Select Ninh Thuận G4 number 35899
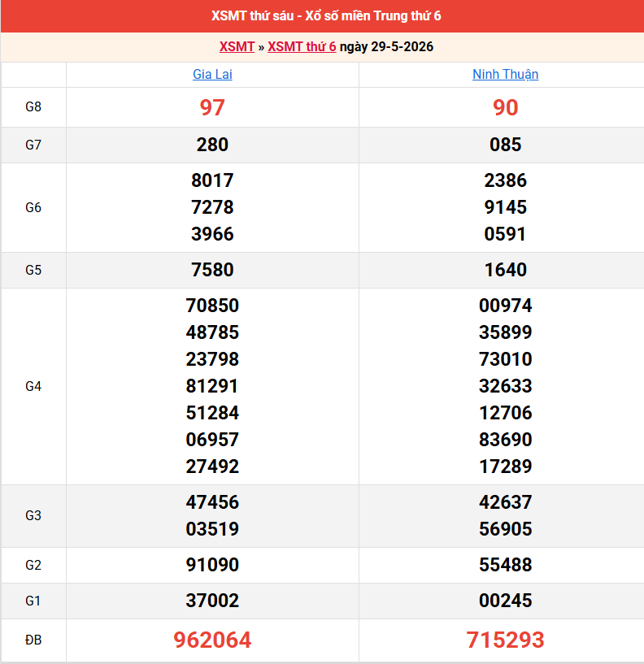This screenshot has height=664, width=644. point(506,332)
